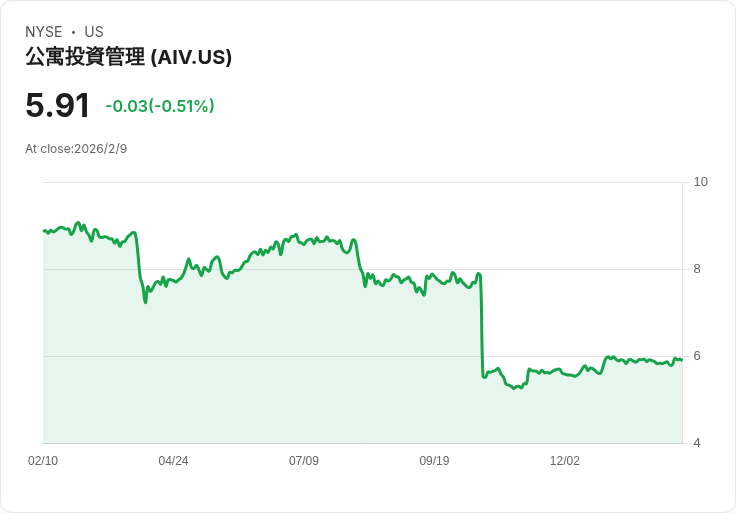Click the rightmost endpoint of the price line

click(x=681, y=359)
